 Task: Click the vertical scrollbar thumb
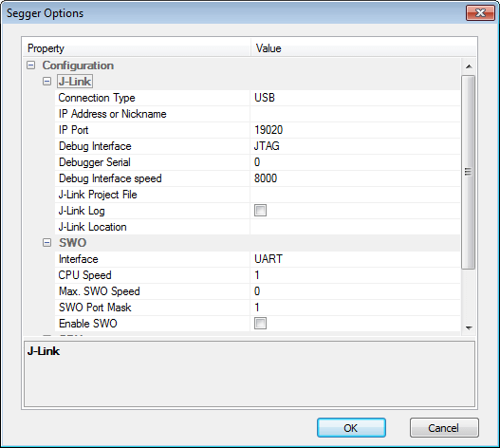pos(469,172)
